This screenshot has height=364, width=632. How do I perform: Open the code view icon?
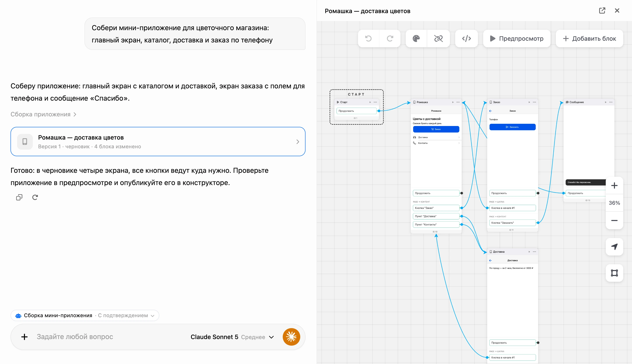pyautogui.click(x=466, y=38)
